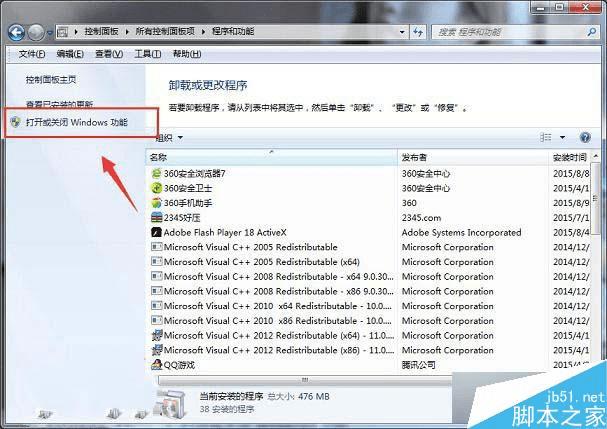Open the address bar history dropdown arrow
This screenshot has width=607, height=429.
tap(402, 32)
